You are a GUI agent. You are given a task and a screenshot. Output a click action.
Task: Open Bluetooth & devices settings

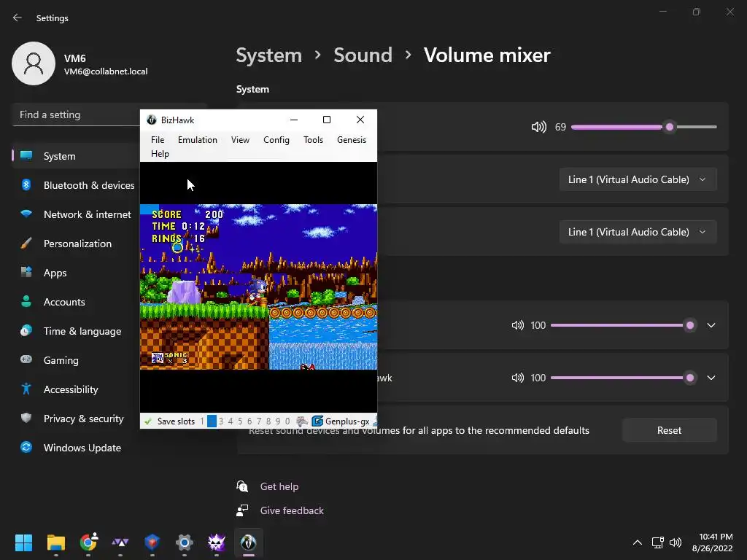point(76,185)
